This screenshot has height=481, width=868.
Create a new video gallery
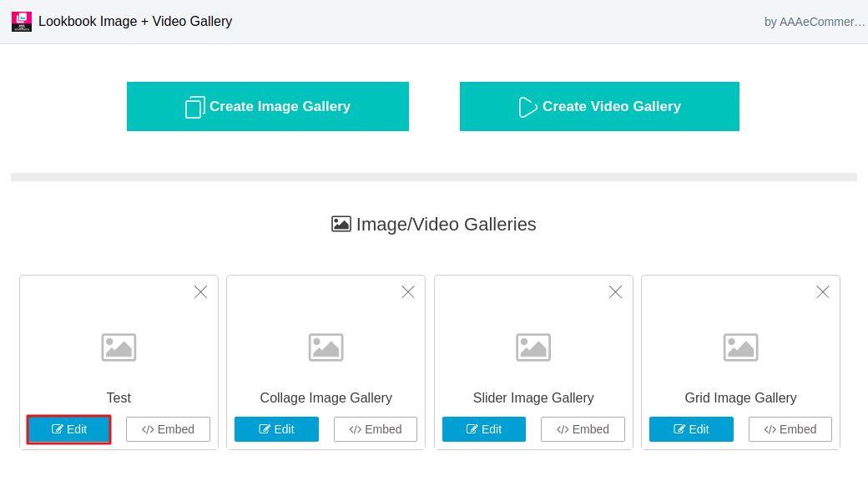point(599,106)
